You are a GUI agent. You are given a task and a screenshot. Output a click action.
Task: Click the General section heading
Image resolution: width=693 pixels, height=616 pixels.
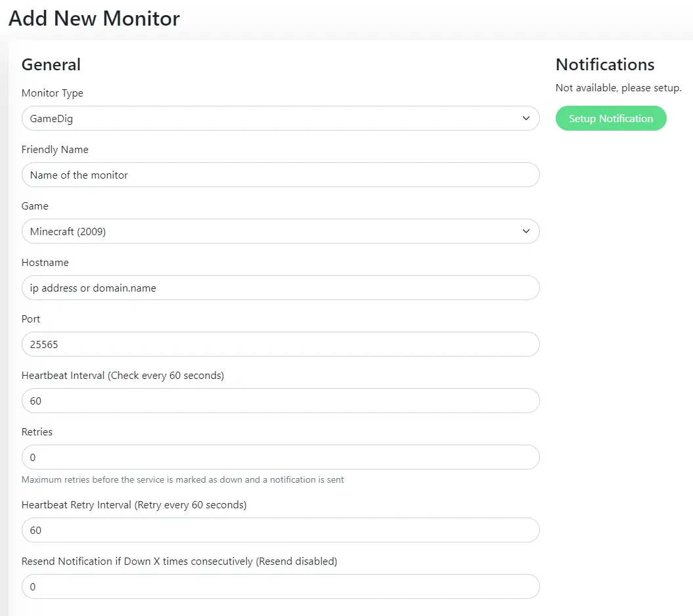51,64
